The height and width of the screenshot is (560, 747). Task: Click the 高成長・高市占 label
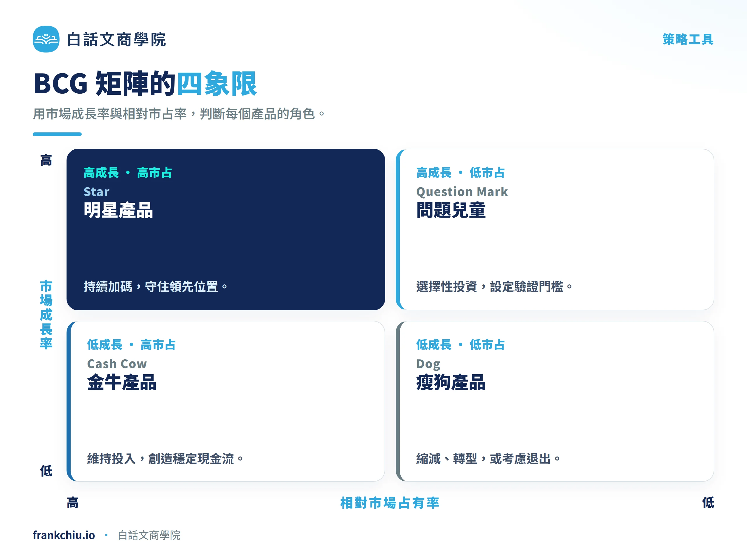point(128,172)
